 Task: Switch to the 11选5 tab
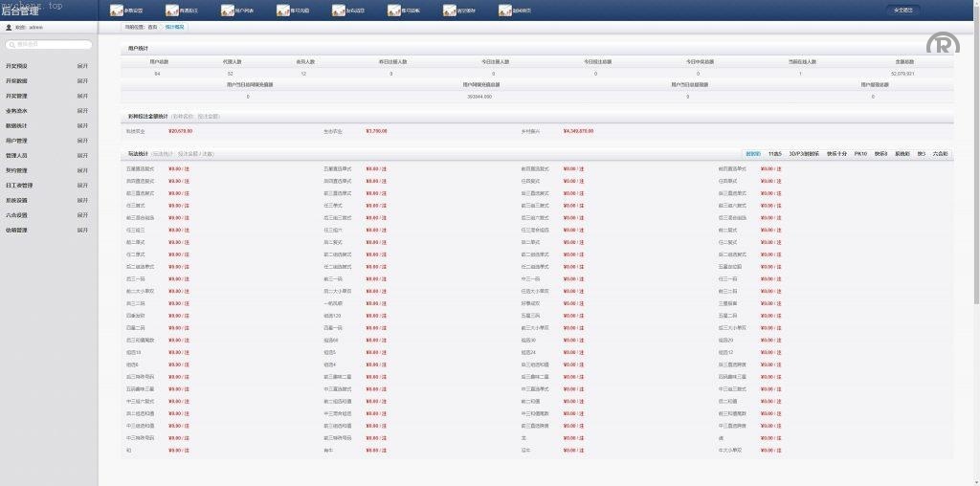774,153
